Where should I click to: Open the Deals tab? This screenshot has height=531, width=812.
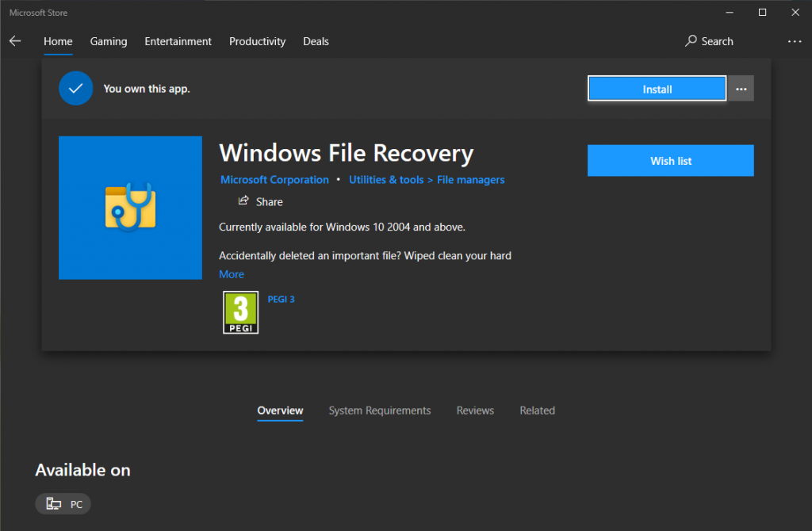click(316, 41)
